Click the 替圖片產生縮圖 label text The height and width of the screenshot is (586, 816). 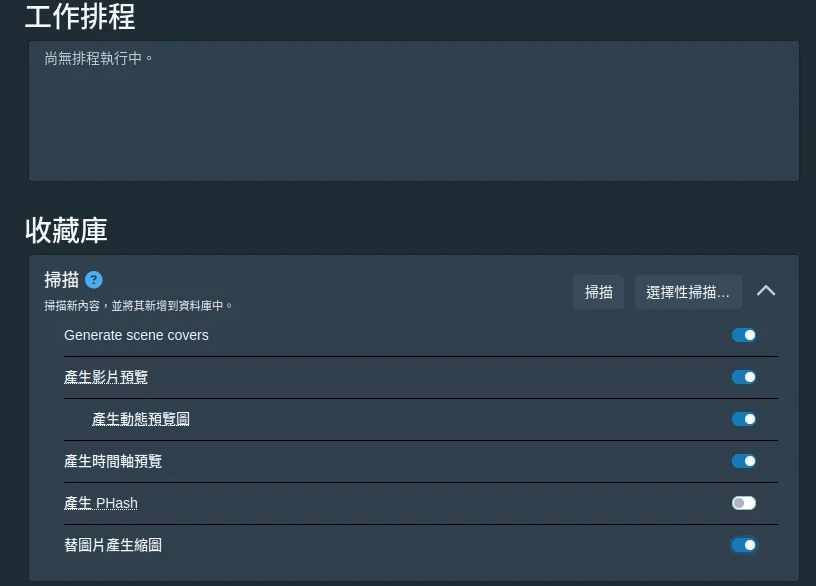click(x=113, y=545)
